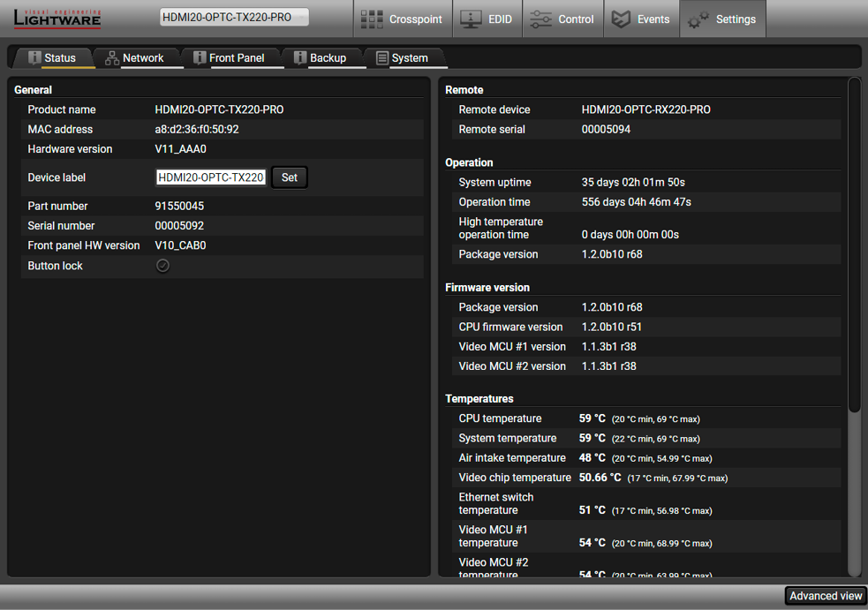This screenshot has width=868, height=610.
Task: Click the Control sliders icon
Action: 540,19
